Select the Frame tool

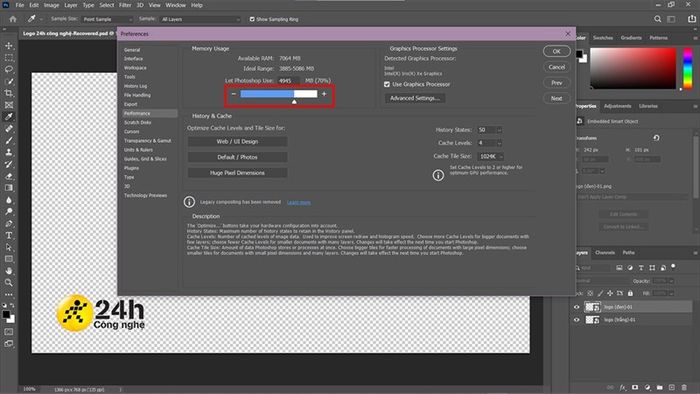(9, 105)
